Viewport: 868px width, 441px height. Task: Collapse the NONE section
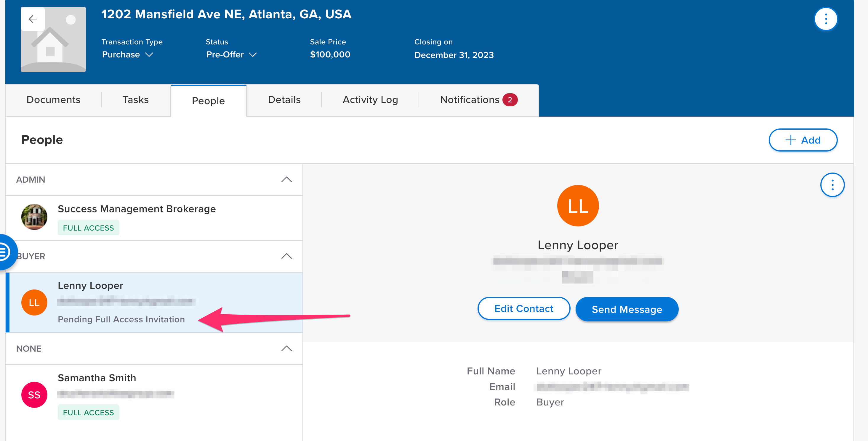[286, 348]
